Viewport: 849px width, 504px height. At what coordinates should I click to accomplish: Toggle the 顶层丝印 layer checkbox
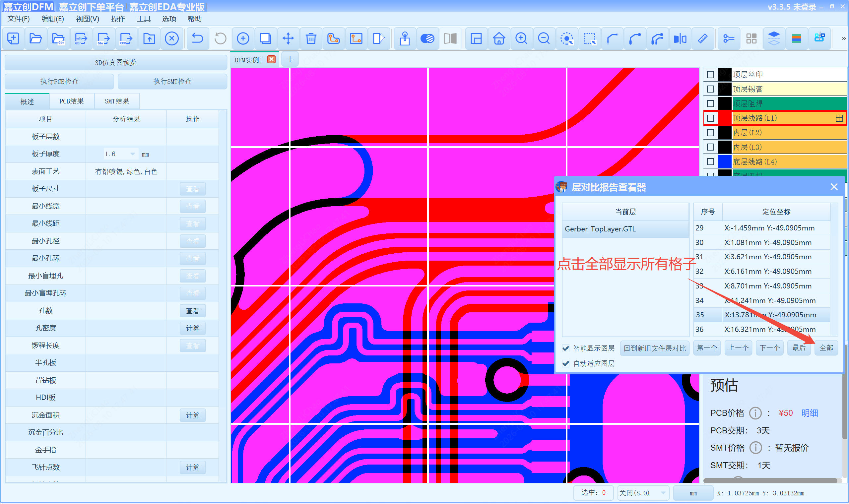[x=710, y=75]
